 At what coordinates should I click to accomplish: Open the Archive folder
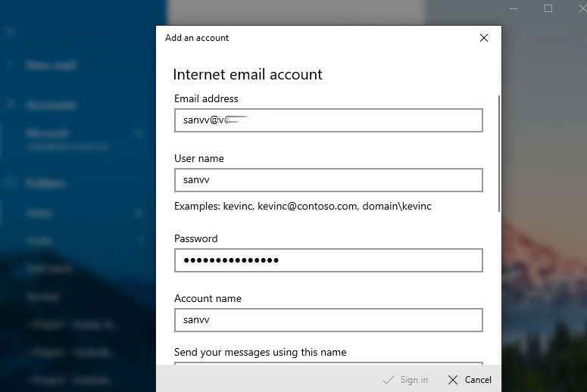click(x=42, y=296)
